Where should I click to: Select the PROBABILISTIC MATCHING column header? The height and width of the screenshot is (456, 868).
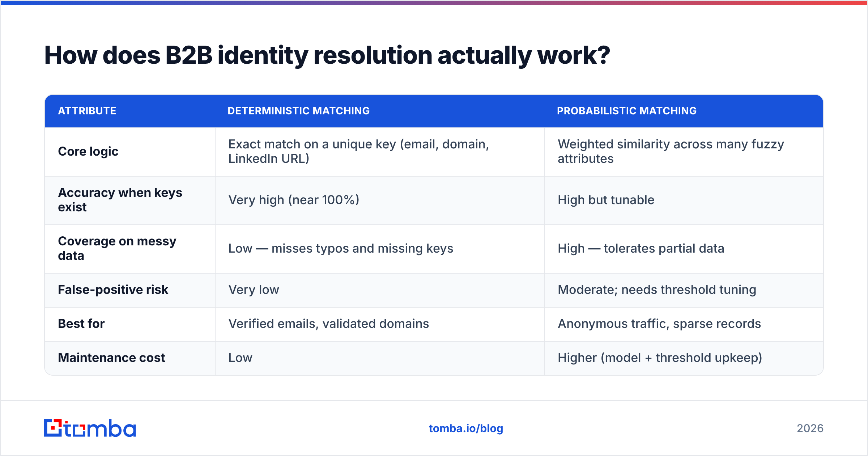627,111
